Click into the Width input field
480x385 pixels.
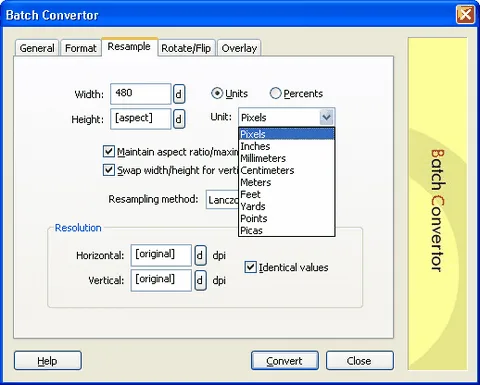(141, 94)
